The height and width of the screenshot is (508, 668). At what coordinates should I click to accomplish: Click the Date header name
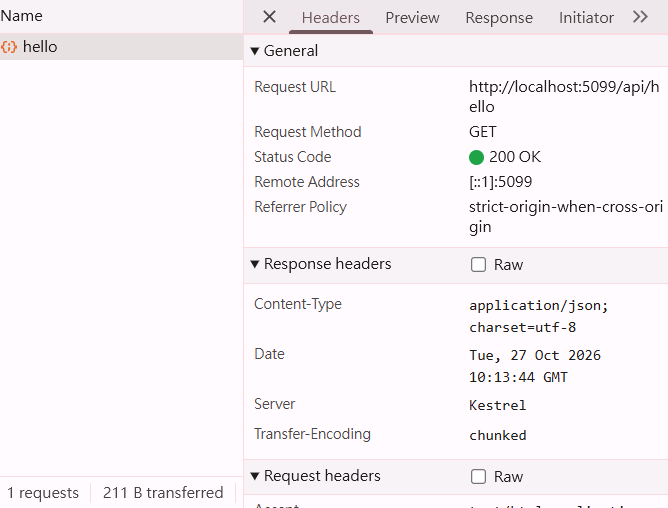(269, 354)
